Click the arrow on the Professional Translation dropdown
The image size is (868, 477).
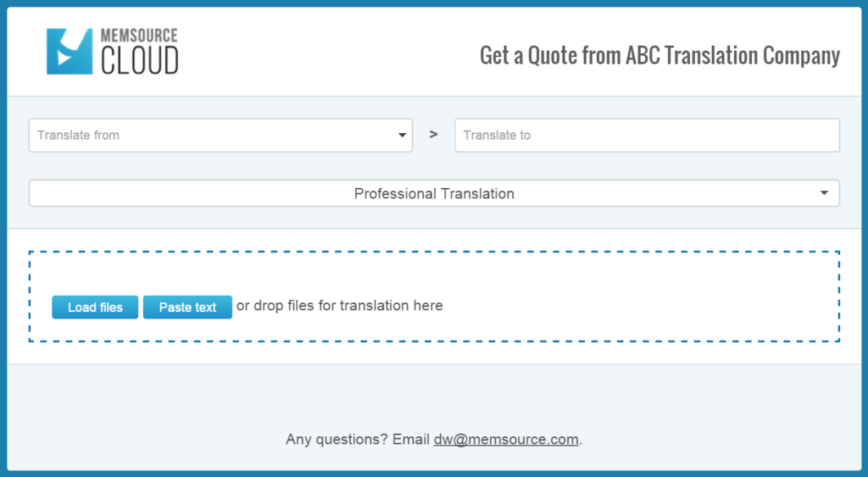point(825,193)
